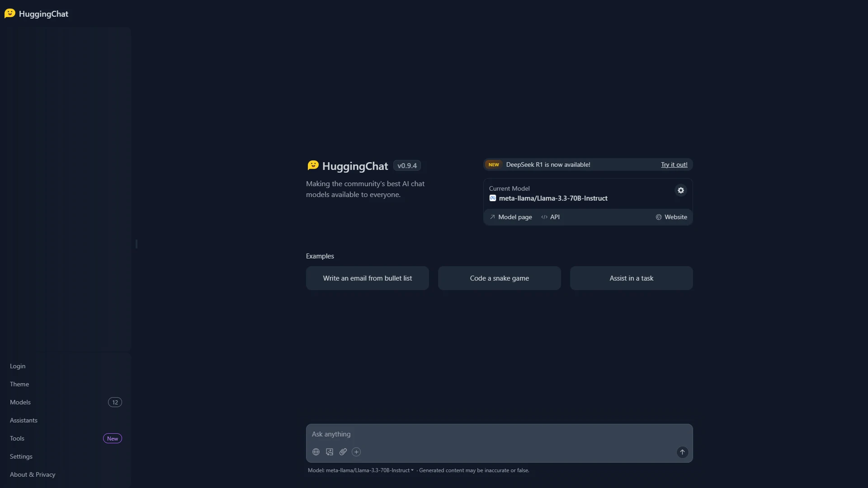Click 'Generated content may be inaccurate or false' notice
The width and height of the screenshot is (868, 488).
(474, 470)
